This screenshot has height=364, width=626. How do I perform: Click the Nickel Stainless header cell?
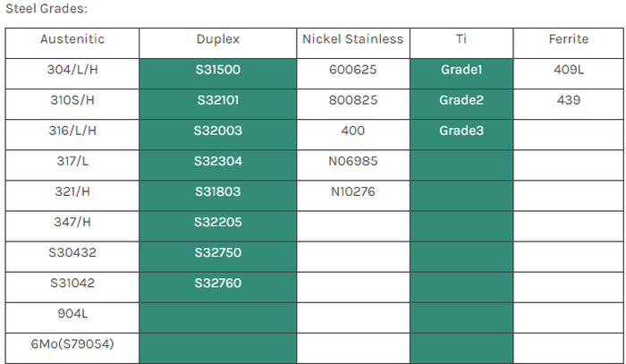click(352, 39)
